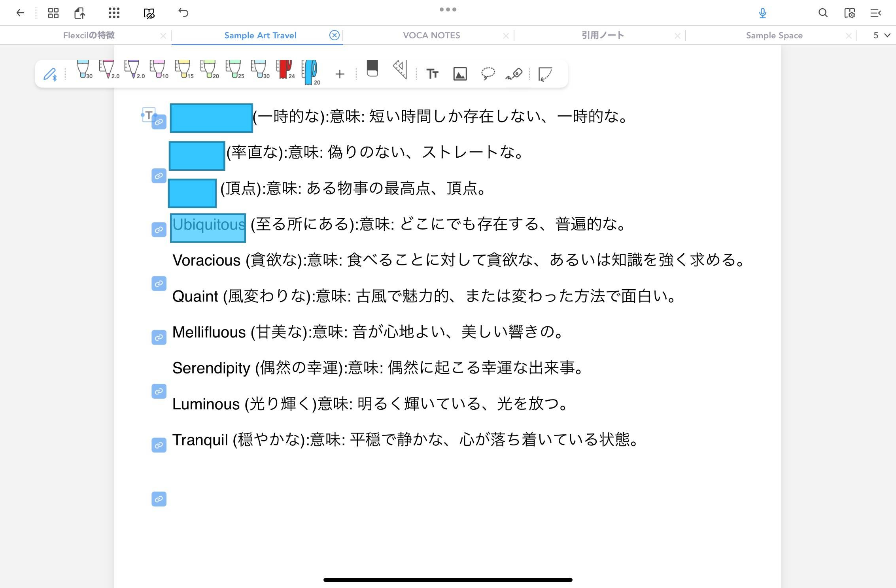Choose the mint highlighter size 25
The height and width of the screenshot is (588, 896).
coord(234,70)
